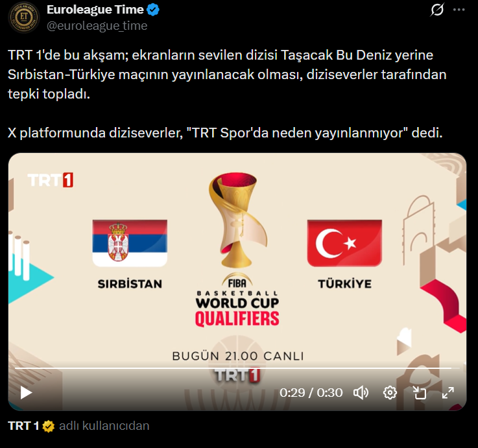Image resolution: width=478 pixels, height=448 pixels.
Task: Click the Sırbistan flag in the video
Action: pyautogui.click(x=130, y=243)
